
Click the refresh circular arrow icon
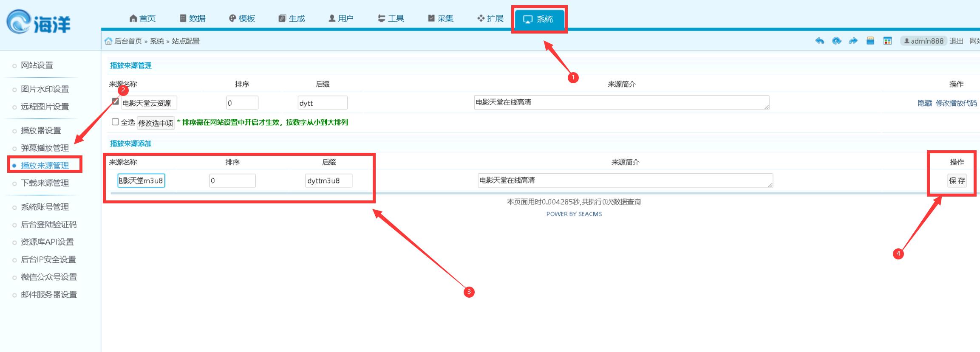pos(836,41)
